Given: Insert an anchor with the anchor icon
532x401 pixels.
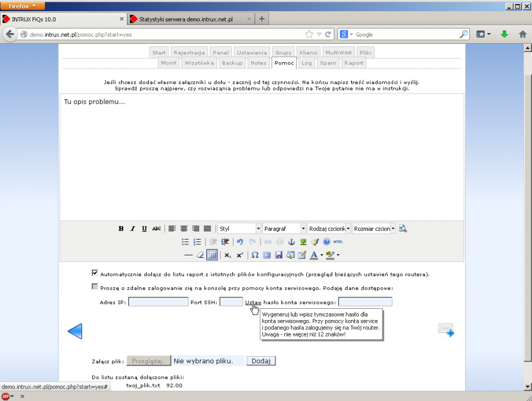Looking at the screenshot, I should (291, 242).
